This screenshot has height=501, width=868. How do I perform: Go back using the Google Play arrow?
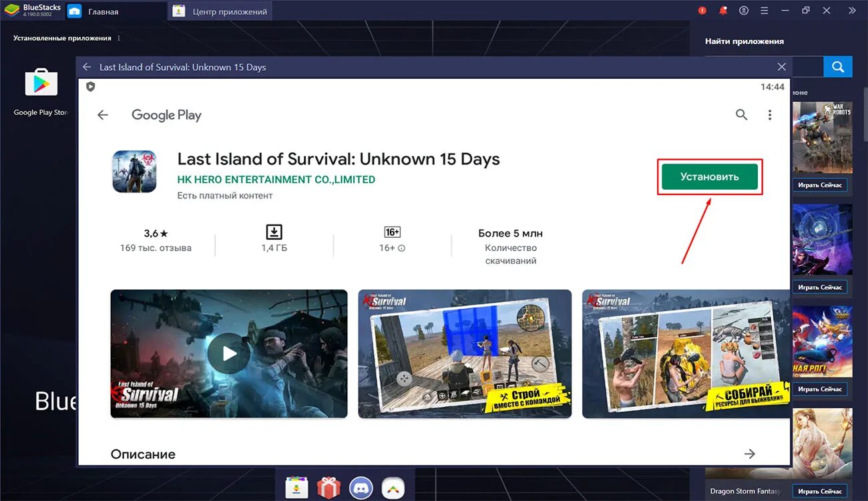tap(103, 115)
